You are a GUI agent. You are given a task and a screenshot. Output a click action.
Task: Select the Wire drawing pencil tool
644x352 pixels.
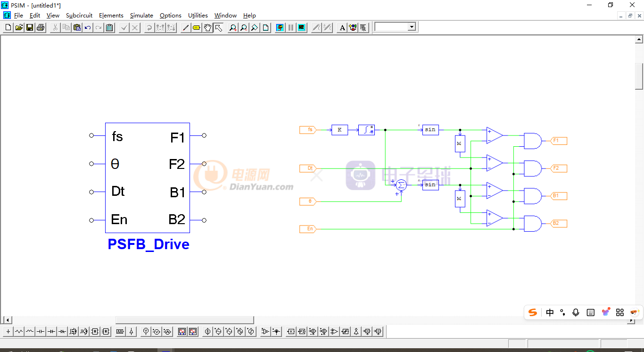(186, 28)
